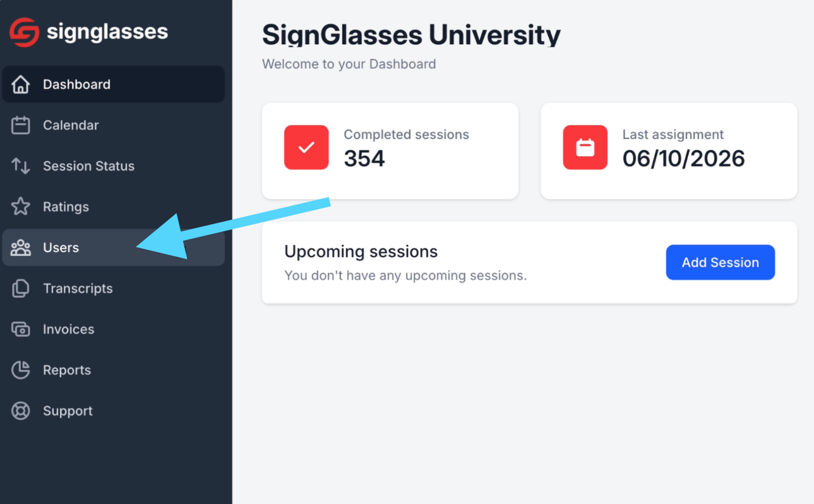Open the Users section
This screenshot has height=504, width=814.
[x=114, y=248]
